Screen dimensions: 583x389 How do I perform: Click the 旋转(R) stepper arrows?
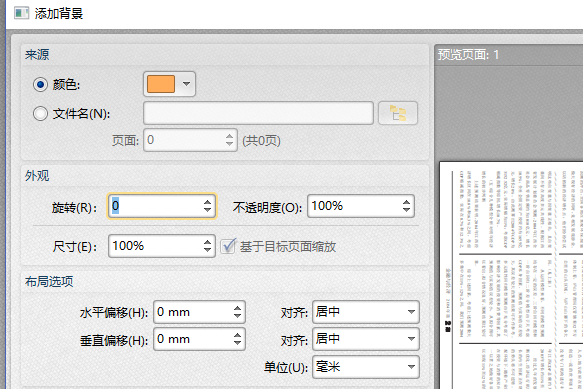pyautogui.click(x=207, y=206)
